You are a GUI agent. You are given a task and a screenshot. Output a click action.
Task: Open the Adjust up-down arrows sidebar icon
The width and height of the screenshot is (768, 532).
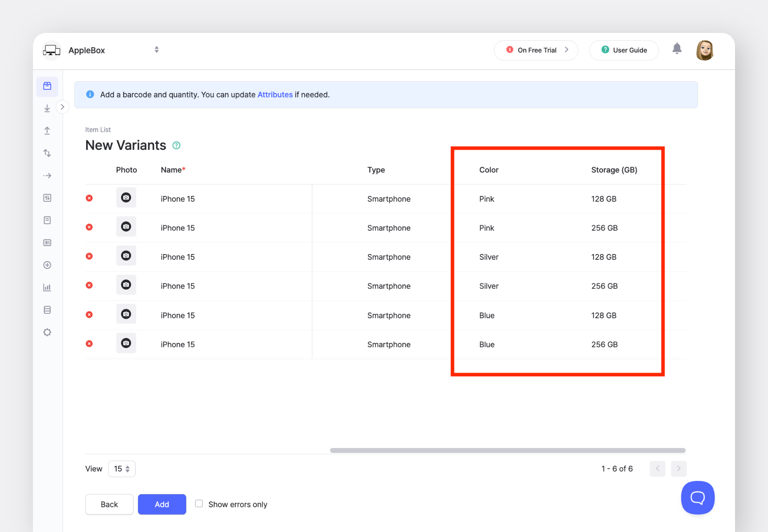(47, 153)
